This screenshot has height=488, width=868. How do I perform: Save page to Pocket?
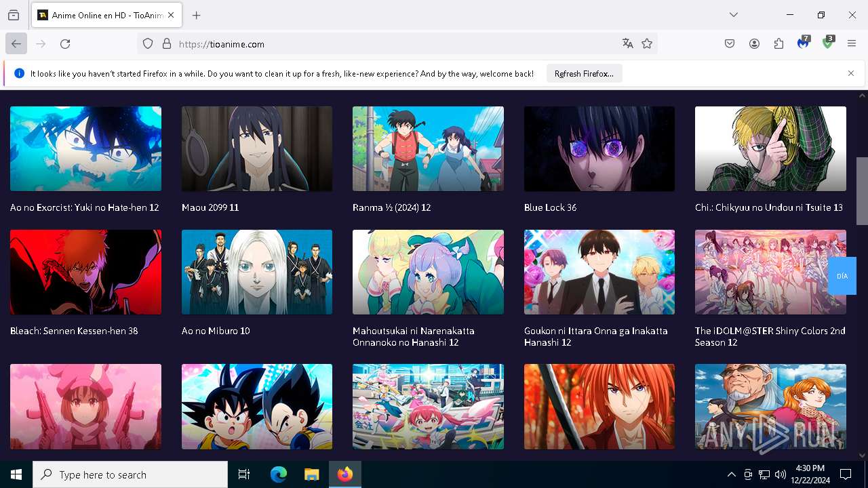(730, 43)
